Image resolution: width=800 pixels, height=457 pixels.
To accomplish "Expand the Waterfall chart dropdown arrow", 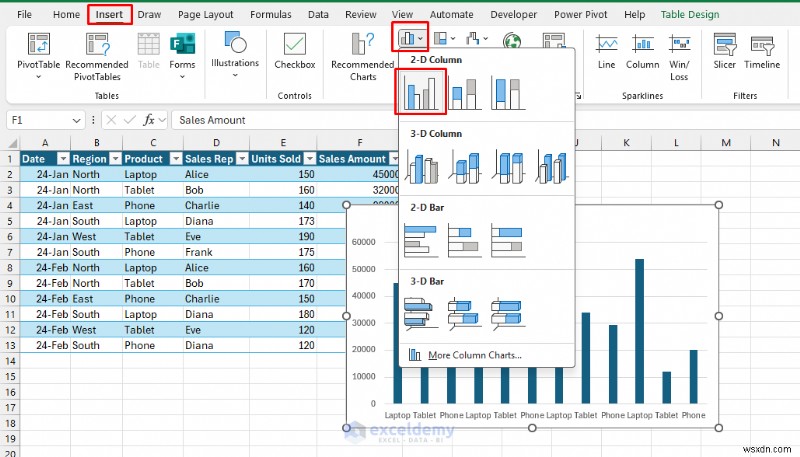I will click(485, 38).
